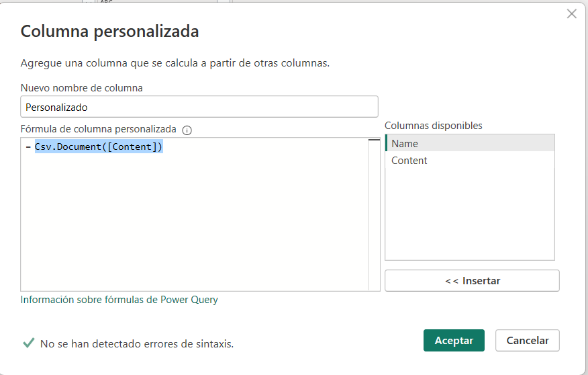Click the formula editor vertical scrollbar
Viewport: 588px width, 375px height.
(x=374, y=215)
